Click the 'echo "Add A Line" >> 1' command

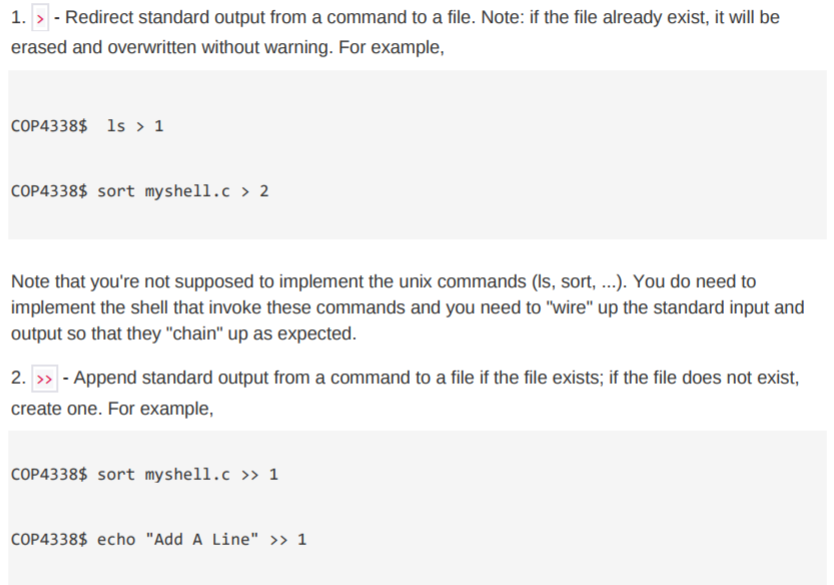coord(202,540)
